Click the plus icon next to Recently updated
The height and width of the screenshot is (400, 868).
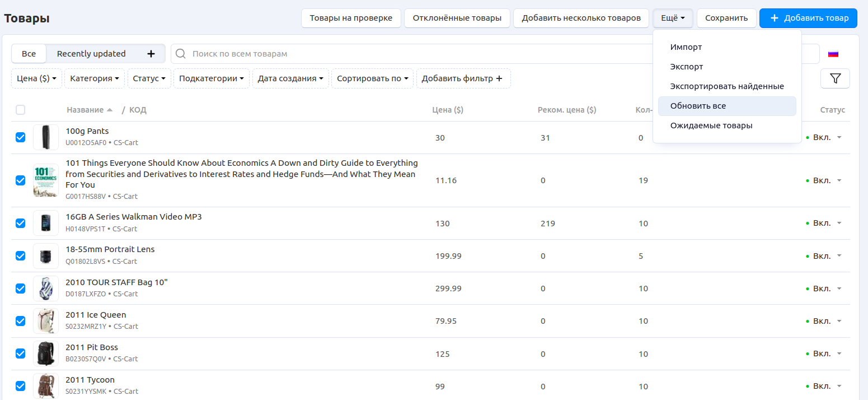click(x=151, y=54)
